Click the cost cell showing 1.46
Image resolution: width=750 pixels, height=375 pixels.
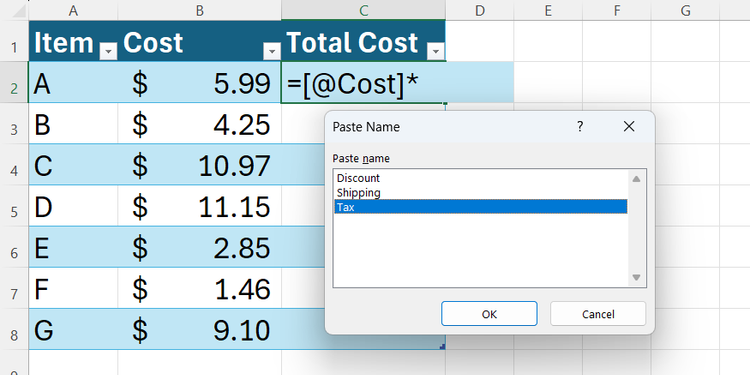[200, 288]
